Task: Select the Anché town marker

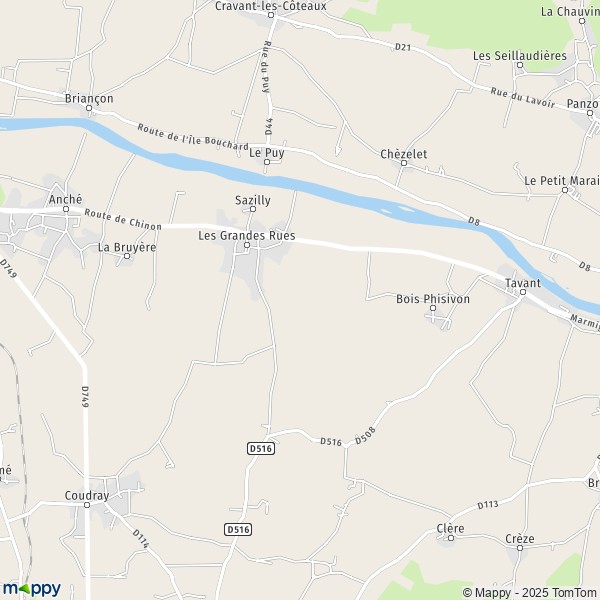Action: [66, 209]
